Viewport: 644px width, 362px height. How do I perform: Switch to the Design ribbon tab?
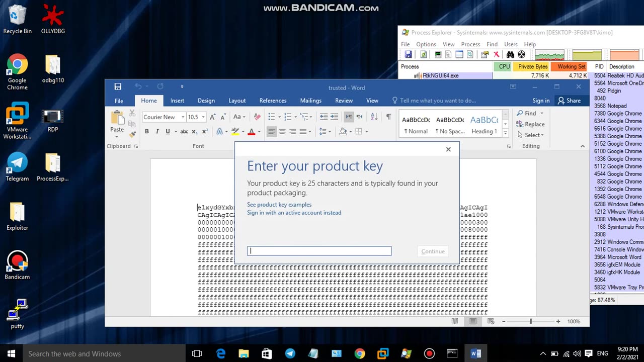[206, 101]
